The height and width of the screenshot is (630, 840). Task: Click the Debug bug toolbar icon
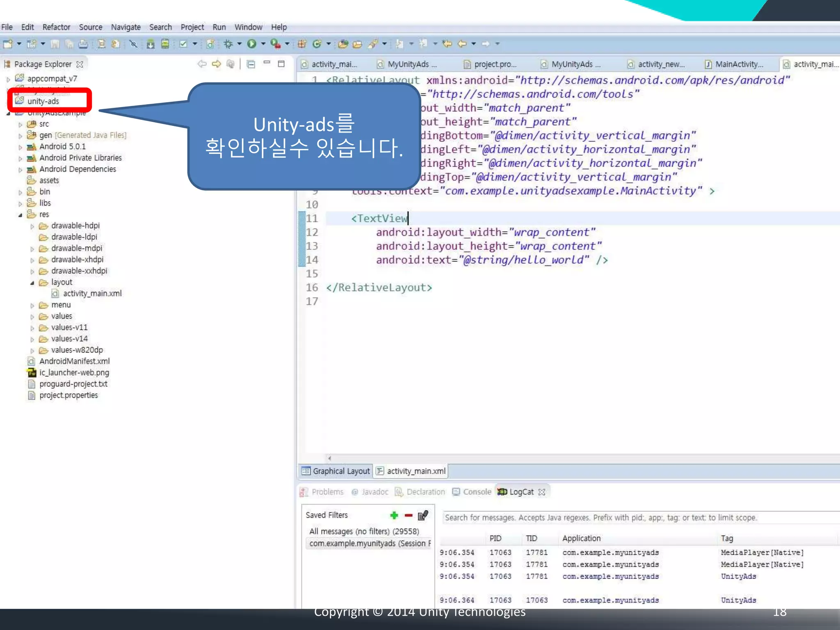[228, 44]
